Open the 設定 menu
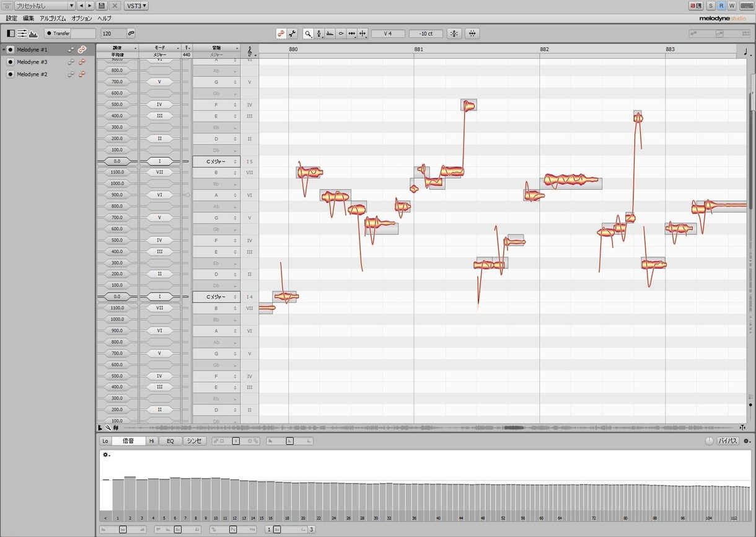The height and width of the screenshot is (537, 756). 12,19
